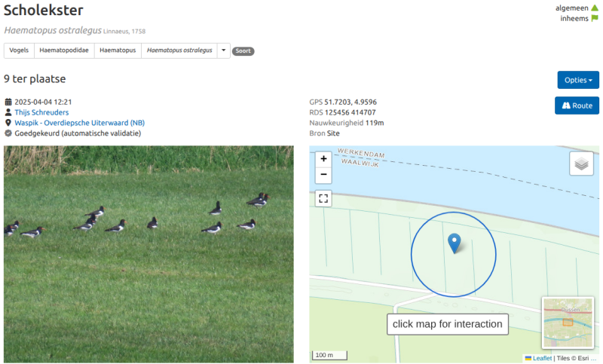The image size is (603, 364).
Task: Click the minimap overview in map corner
Action: coord(568,322)
